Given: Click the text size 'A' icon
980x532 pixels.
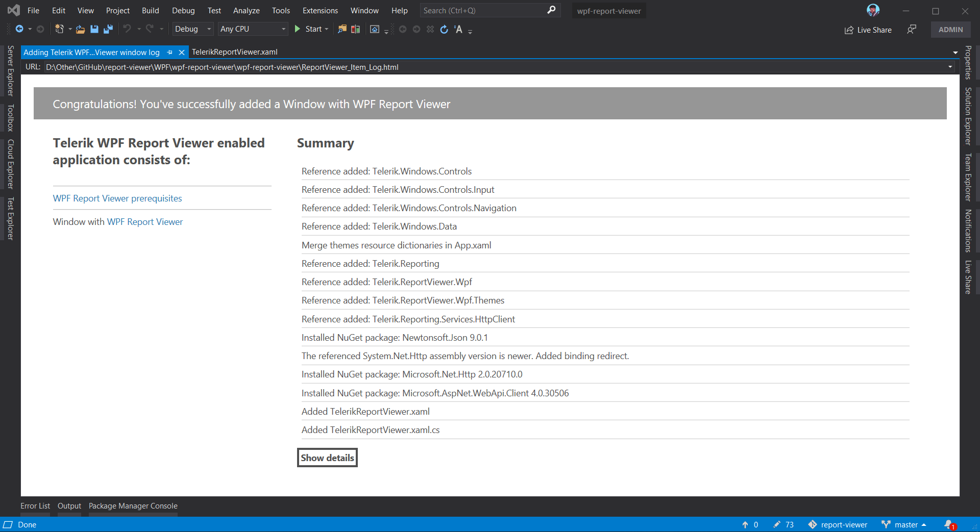Looking at the screenshot, I should click(458, 29).
